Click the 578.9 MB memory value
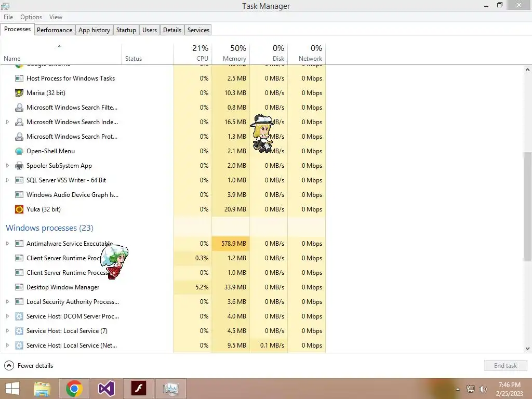This screenshot has height=399, width=532. [x=234, y=243]
